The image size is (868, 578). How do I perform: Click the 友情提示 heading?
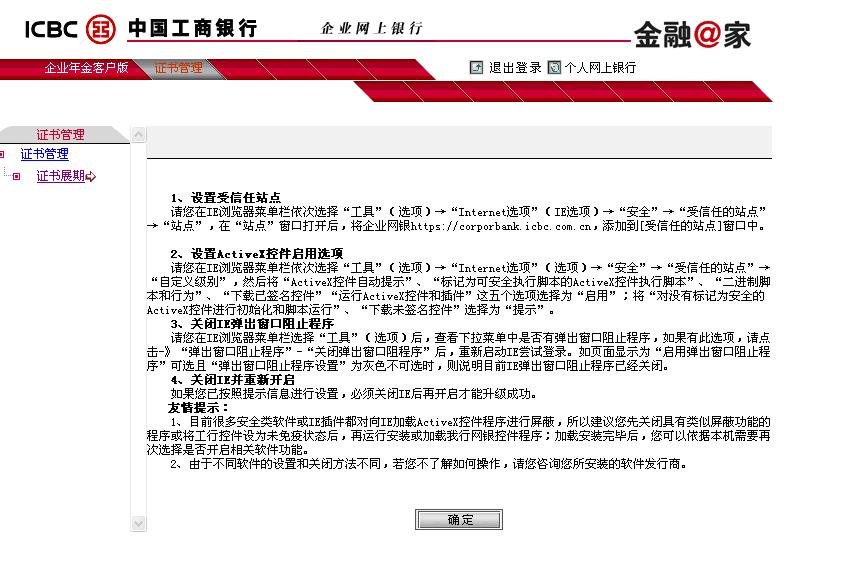198,408
